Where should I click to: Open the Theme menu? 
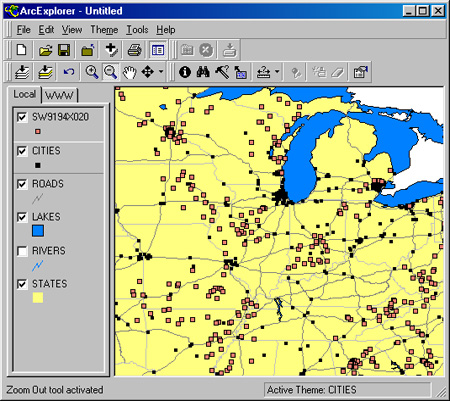(104, 30)
